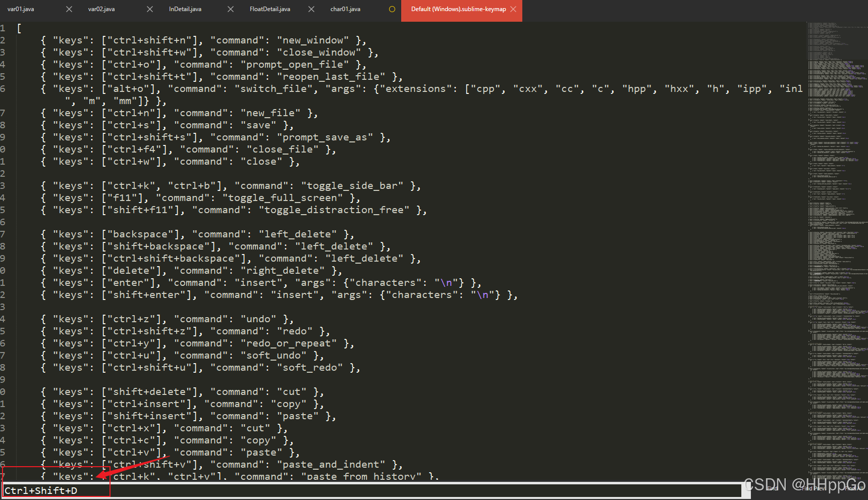Click the Find button in find bar
This screenshot has height=500, width=868.
(x=772, y=488)
